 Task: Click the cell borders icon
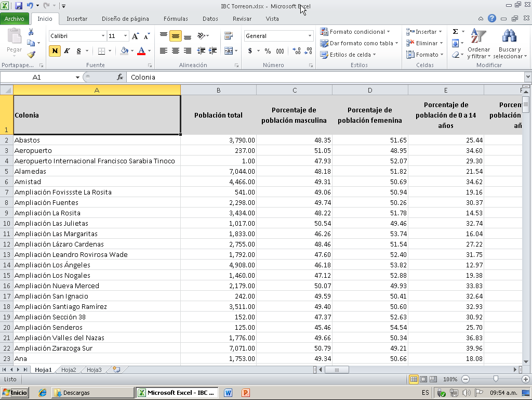pos(101,51)
